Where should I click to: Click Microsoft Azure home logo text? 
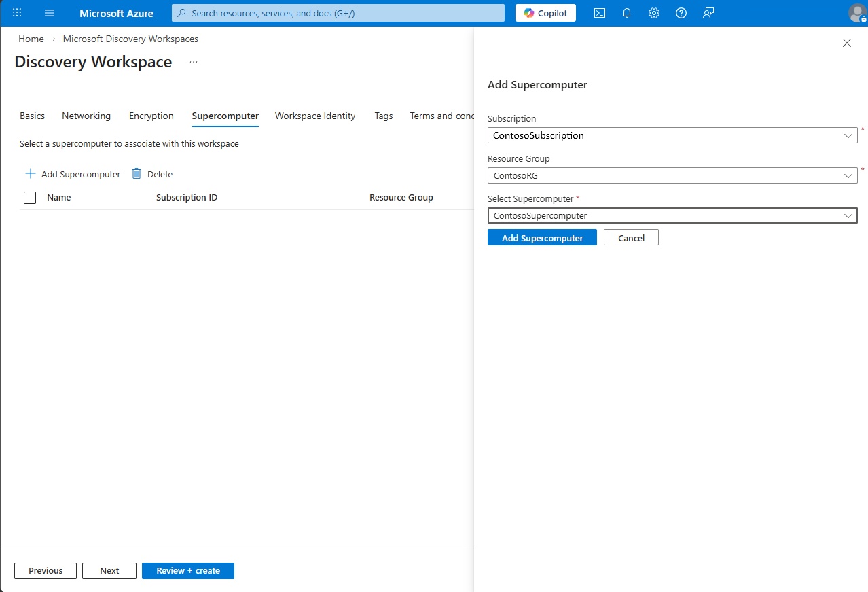coord(116,13)
